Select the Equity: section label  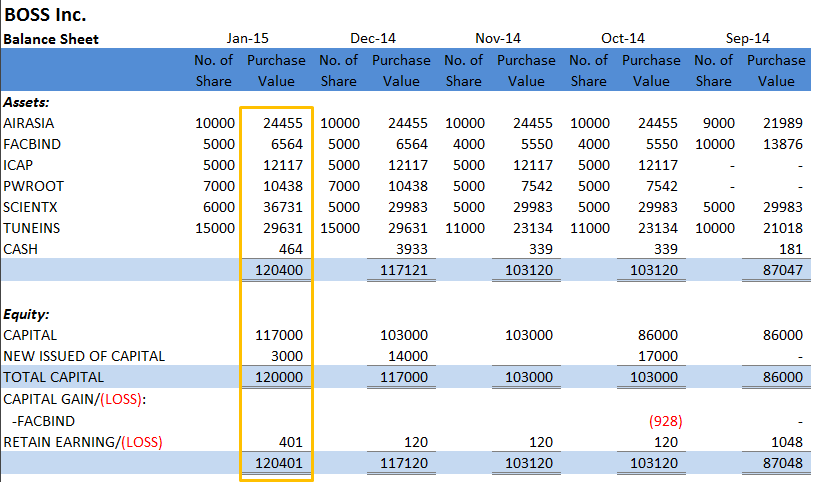(26, 314)
